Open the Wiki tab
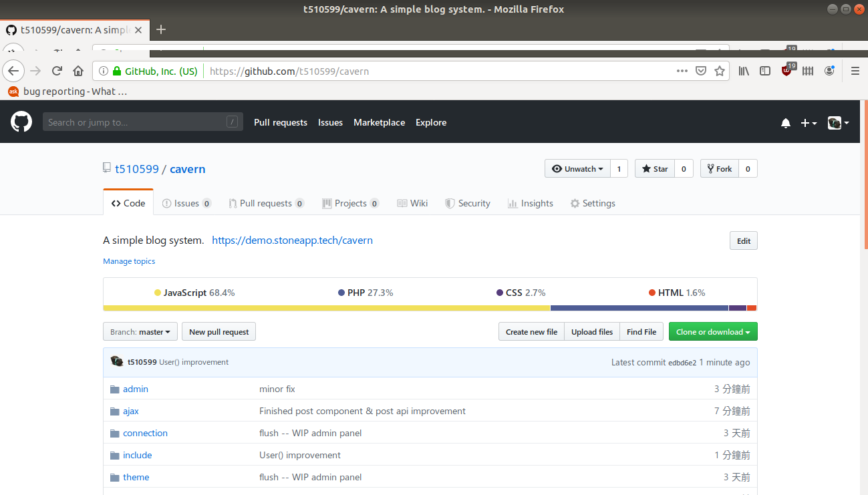868x495 pixels. [x=412, y=203]
